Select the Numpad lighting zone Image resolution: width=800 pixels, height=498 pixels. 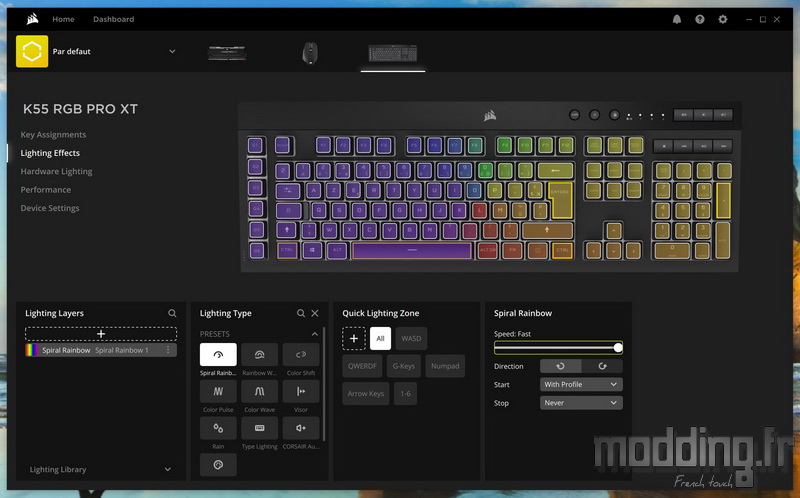click(445, 366)
